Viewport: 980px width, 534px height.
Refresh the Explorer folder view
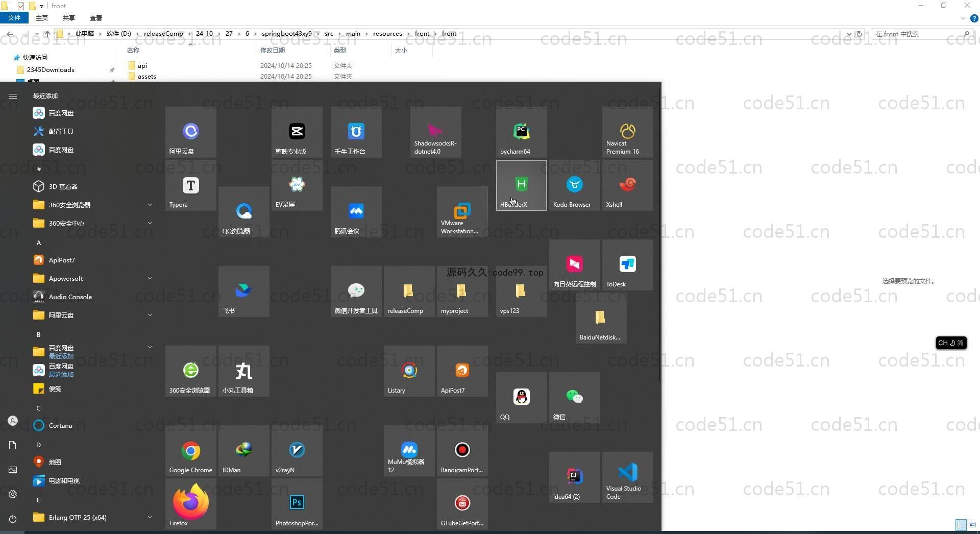point(860,34)
